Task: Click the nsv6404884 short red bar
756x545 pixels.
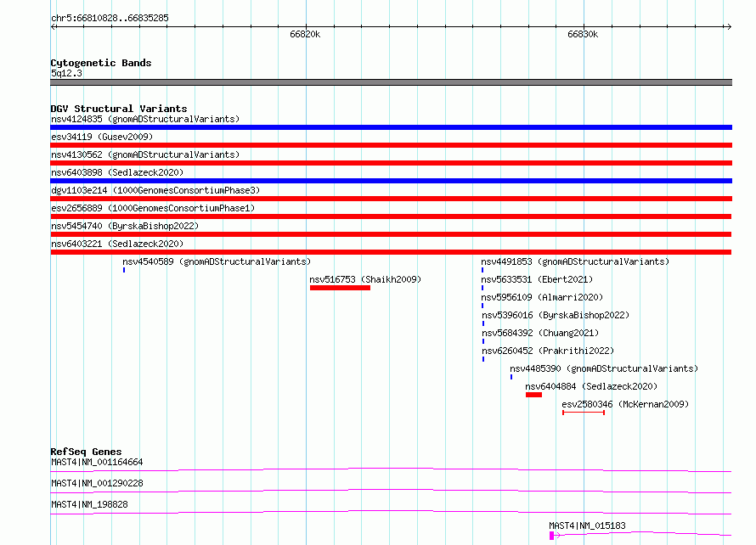Action: [x=533, y=395]
